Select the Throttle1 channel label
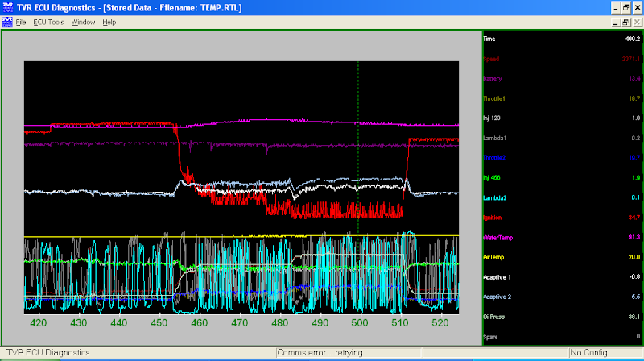This screenshot has width=644, height=361. click(x=494, y=98)
